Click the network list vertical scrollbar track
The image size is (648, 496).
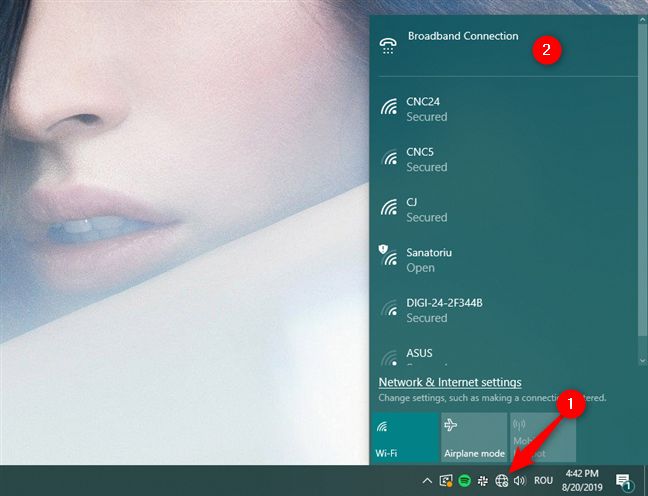coord(643,190)
